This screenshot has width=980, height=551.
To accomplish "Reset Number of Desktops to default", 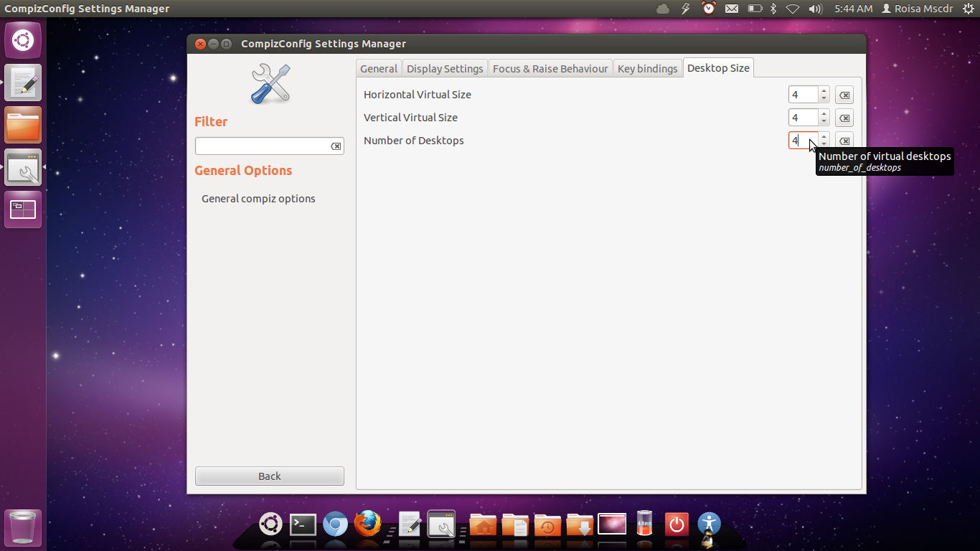I will click(x=844, y=141).
